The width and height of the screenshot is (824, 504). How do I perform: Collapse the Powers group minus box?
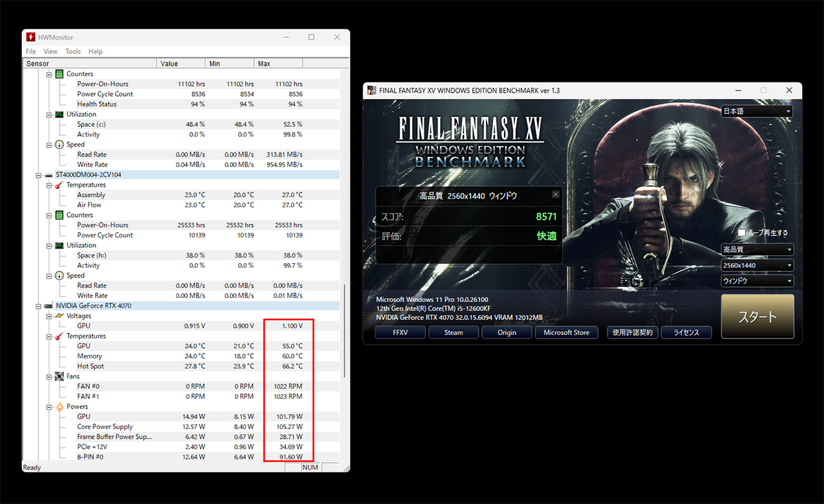[x=49, y=406]
